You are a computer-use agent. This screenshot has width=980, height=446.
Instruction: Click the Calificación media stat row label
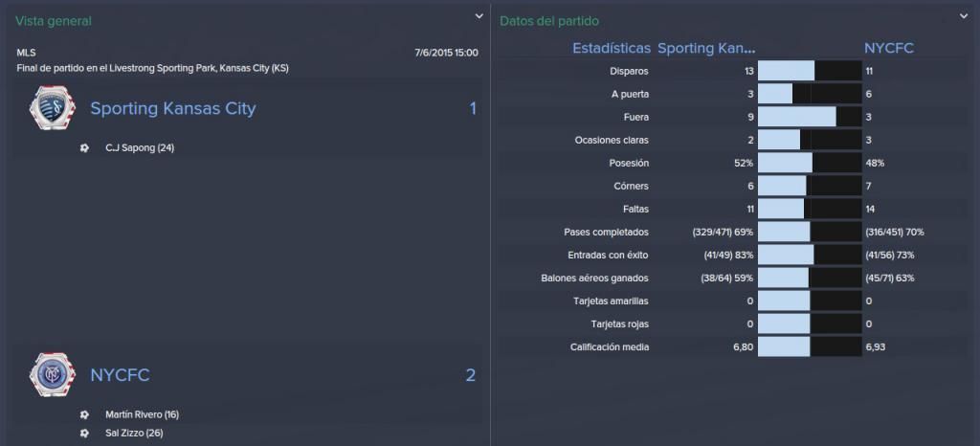pyautogui.click(x=610, y=347)
